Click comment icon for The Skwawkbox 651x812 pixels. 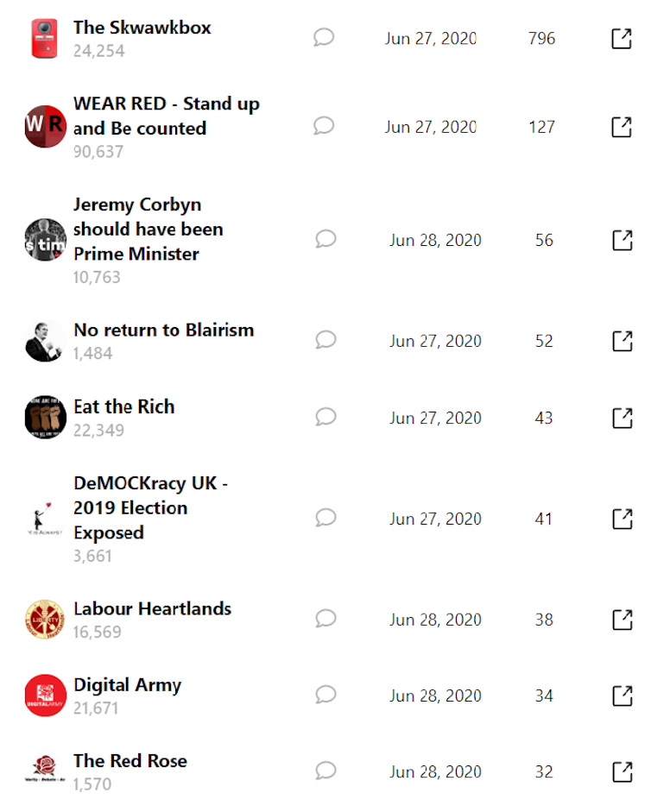pos(324,38)
